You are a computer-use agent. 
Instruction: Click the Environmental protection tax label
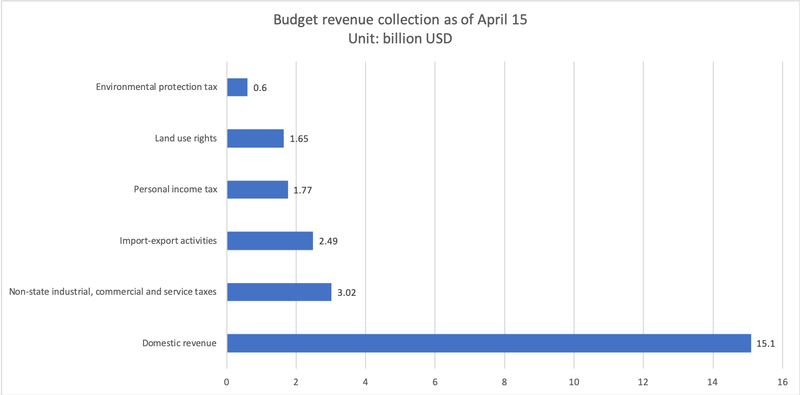[157, 87]
